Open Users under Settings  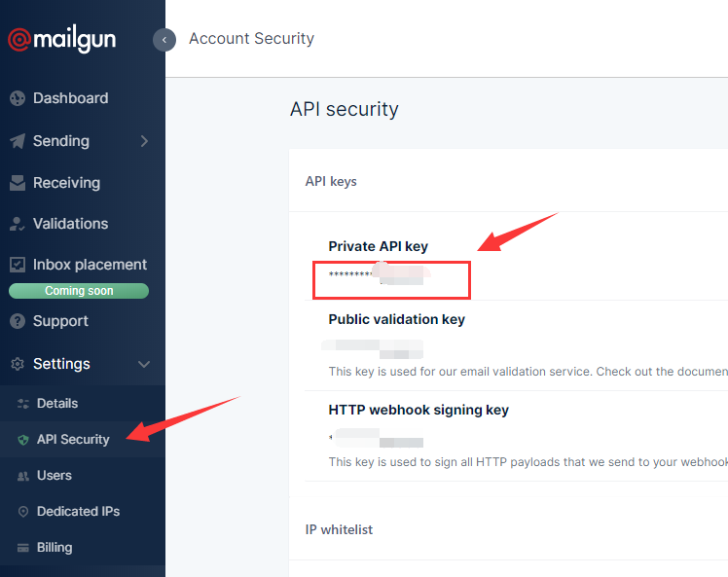[x=55, y=476]
